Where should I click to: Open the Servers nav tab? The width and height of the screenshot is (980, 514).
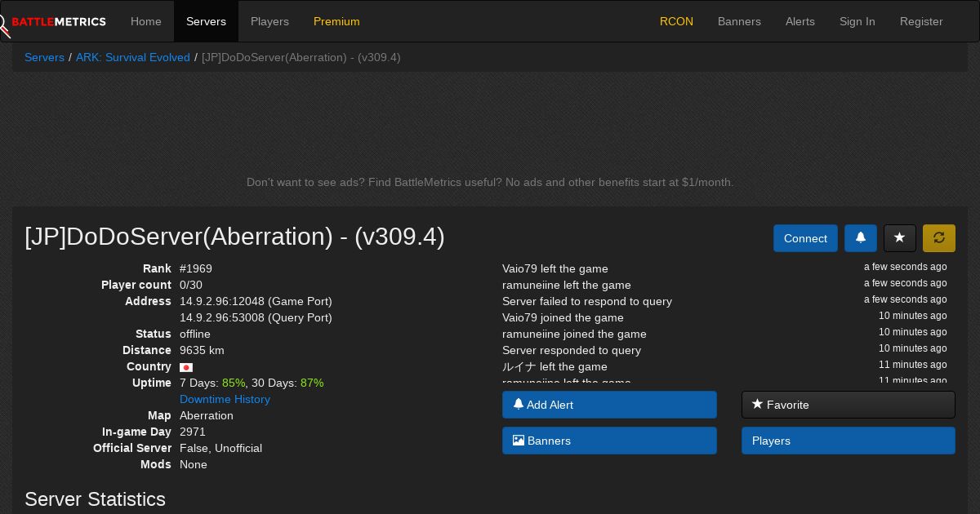pos(206,21)
